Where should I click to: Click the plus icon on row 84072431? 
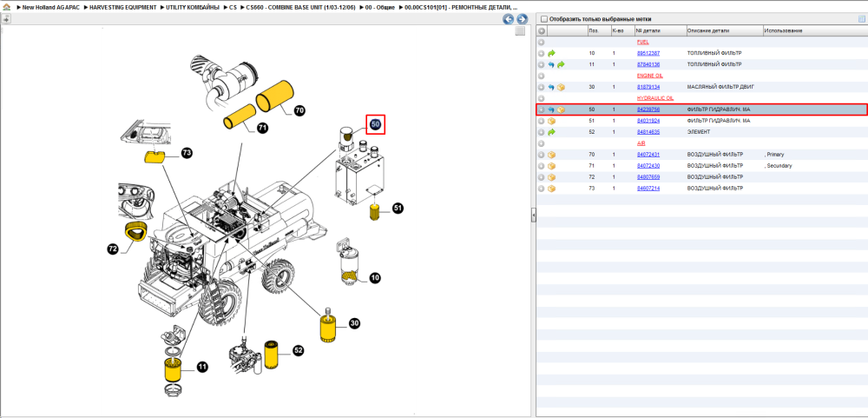[542, 155]
